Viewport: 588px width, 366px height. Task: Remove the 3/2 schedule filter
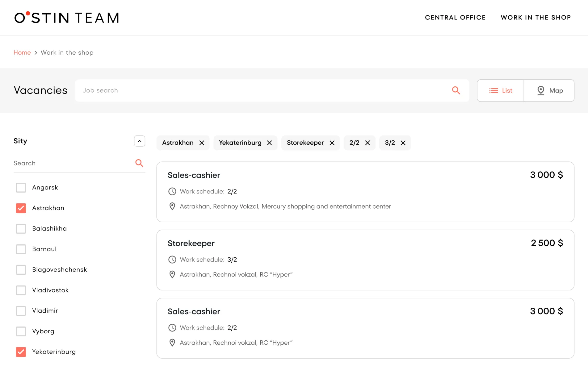click(403, 143)
